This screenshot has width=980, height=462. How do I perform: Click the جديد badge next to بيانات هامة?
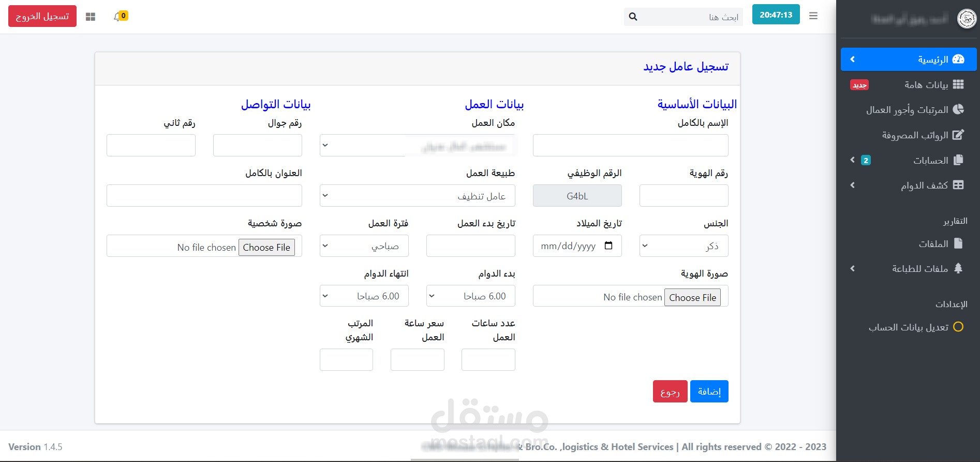tap(859, 85)
